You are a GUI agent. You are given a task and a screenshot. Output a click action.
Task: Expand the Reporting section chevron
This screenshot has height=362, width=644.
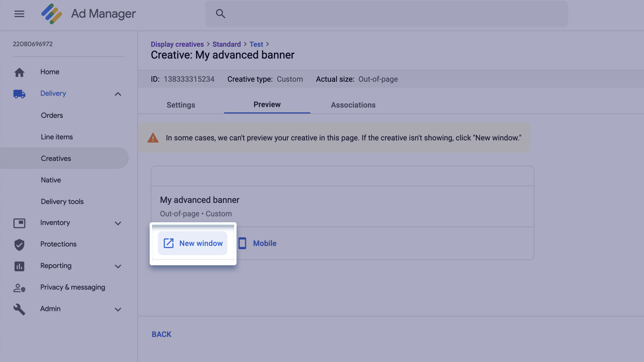pos(118,266)
